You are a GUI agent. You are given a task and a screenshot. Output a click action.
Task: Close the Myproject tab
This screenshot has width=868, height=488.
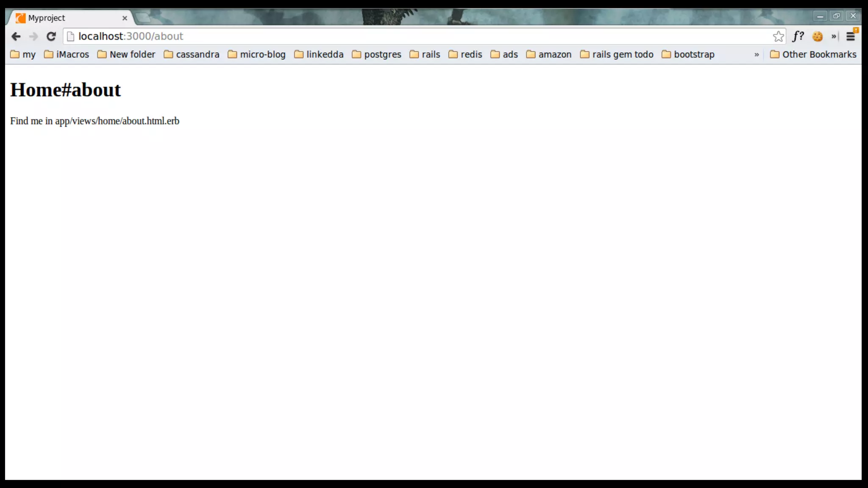125,18
